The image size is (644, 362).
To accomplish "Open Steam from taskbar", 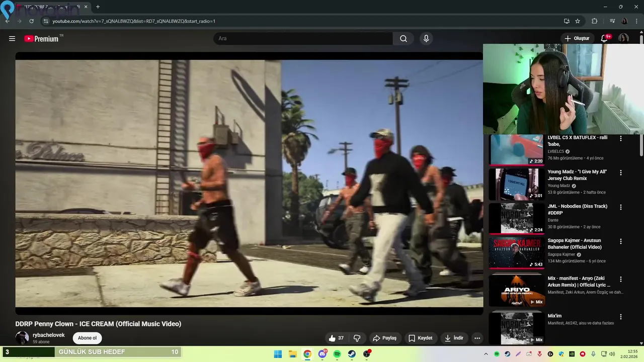I will click(x=352, y=354).
